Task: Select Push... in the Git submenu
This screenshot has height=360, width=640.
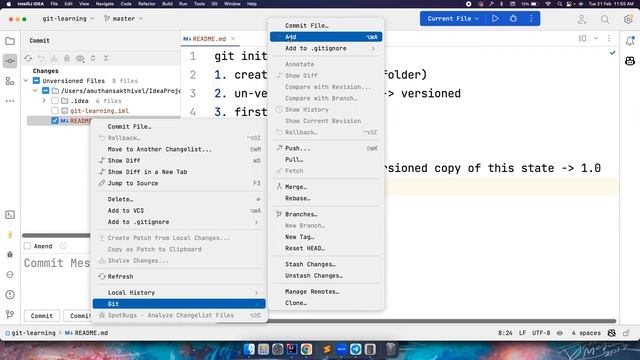Action: [x=326, y=148]
